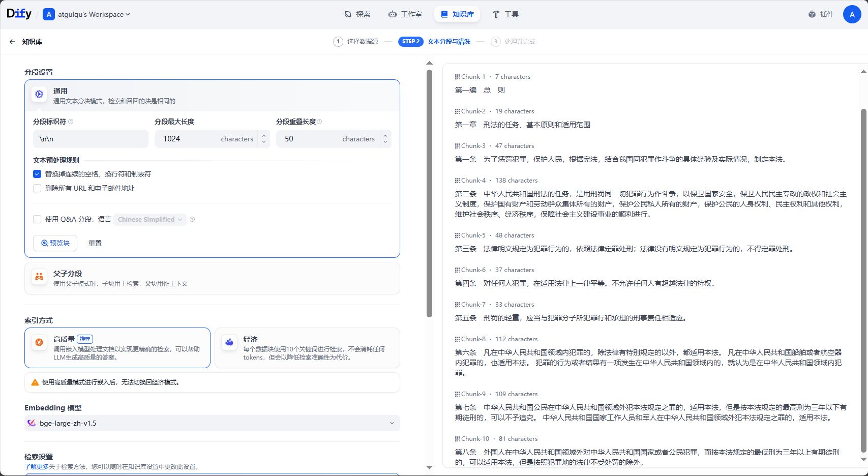The image size is (868, 476).
Task: Click the left panel scrollbar down arrow
Action: click(429, 467)
